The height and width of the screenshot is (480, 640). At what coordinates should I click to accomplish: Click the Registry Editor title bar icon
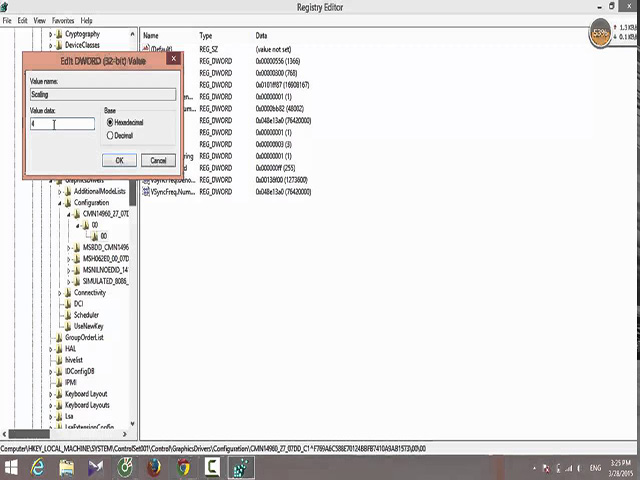coord(4,7)
